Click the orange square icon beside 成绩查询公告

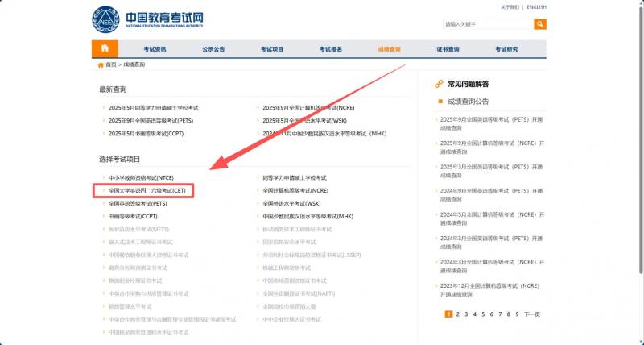[440, 102]
